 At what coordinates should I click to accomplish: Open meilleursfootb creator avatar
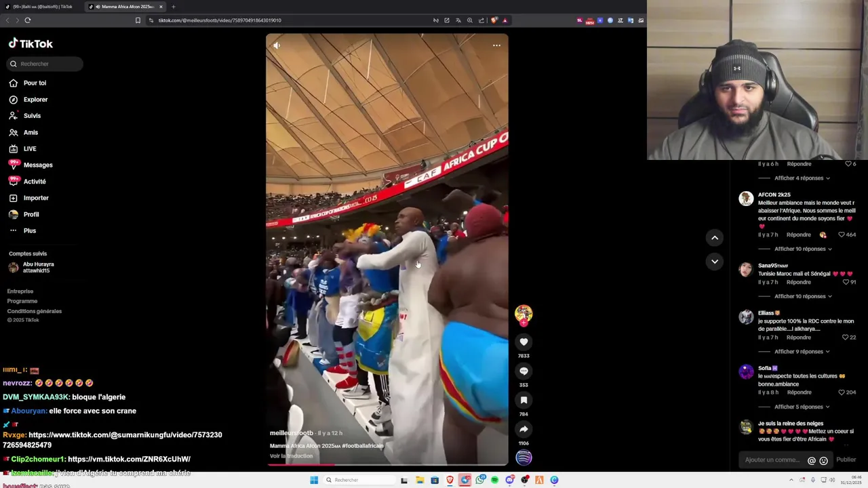[x=524, y=314]
